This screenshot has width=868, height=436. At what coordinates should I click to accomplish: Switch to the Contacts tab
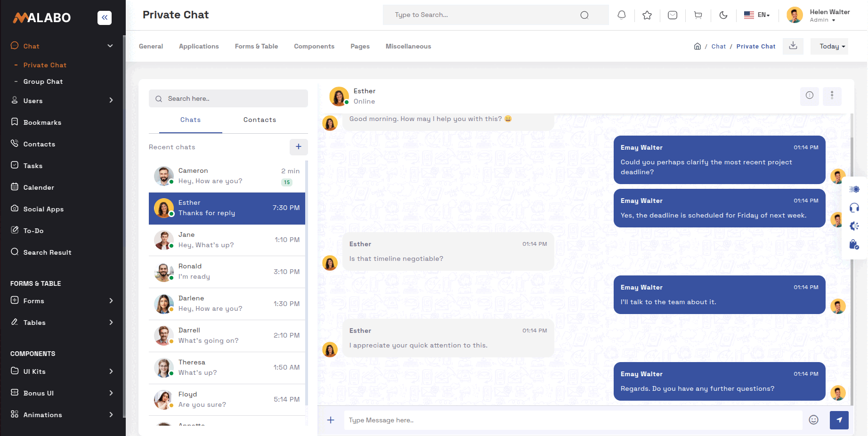[260, 120]
